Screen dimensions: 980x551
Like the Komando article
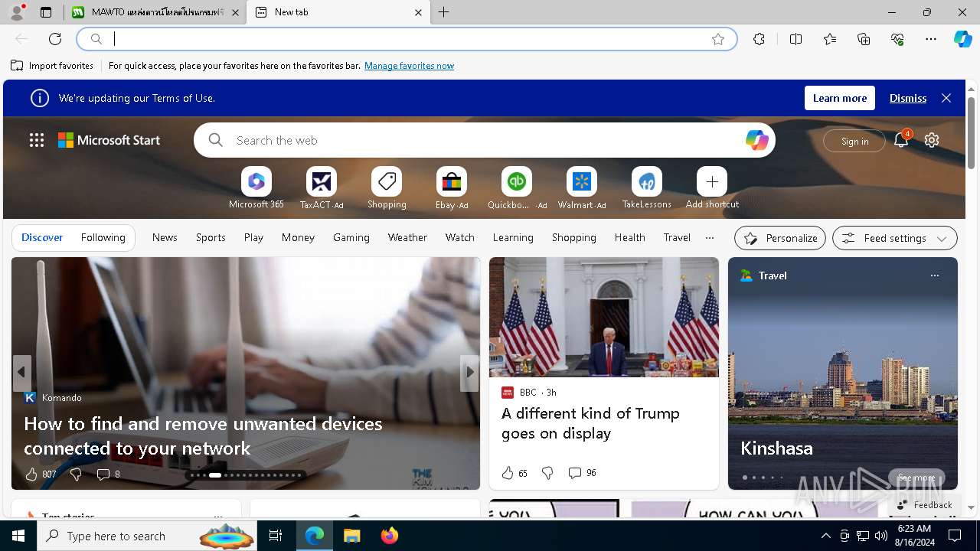[x=40, y=474]
